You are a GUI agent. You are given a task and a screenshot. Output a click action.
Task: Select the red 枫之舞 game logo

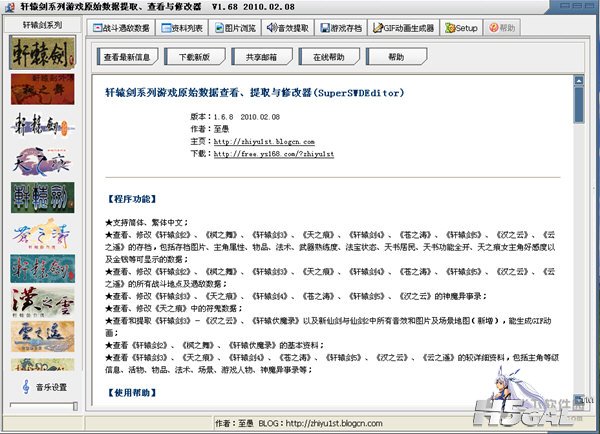[42, 89]
